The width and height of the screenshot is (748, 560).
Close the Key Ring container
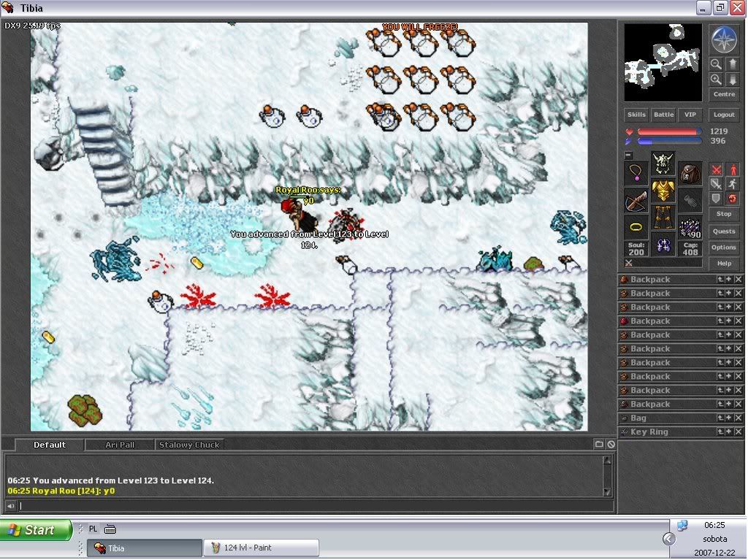[738, 431]
